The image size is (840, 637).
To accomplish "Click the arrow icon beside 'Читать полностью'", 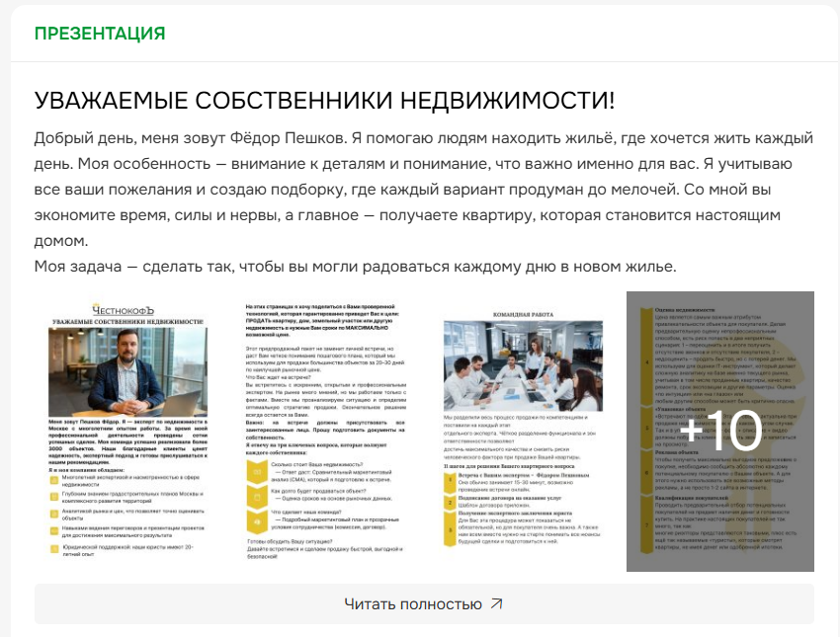I will (x=497, y=603).
